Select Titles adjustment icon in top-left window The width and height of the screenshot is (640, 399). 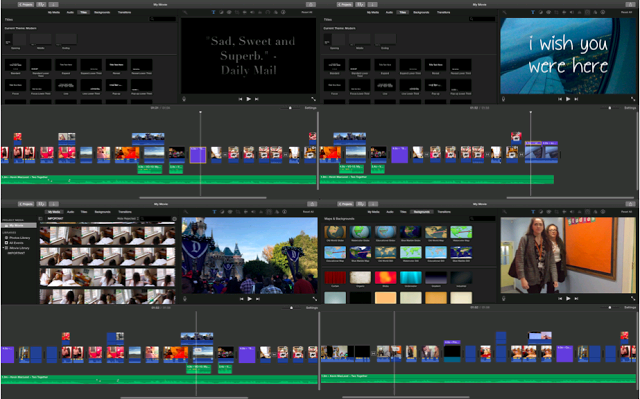[x=213, y=12]
